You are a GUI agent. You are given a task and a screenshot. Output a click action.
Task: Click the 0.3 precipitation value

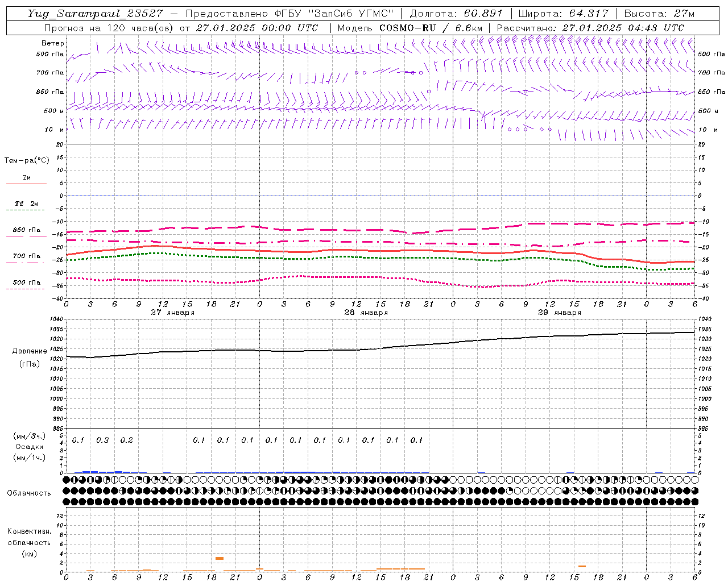[102, 440]
